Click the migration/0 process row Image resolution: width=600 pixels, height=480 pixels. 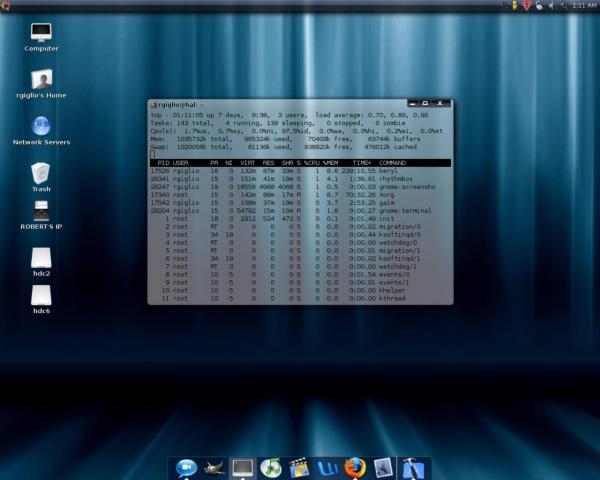(x=300, y=227)
